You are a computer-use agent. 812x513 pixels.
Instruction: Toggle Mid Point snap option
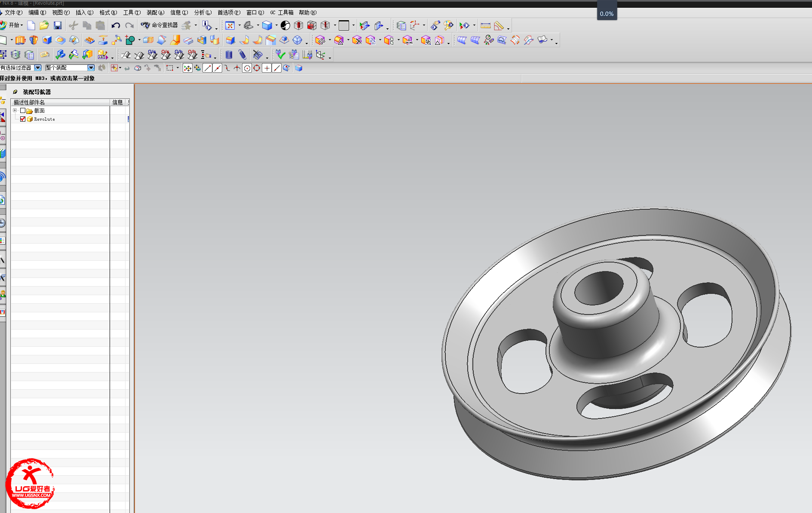(x=217, y=68)
